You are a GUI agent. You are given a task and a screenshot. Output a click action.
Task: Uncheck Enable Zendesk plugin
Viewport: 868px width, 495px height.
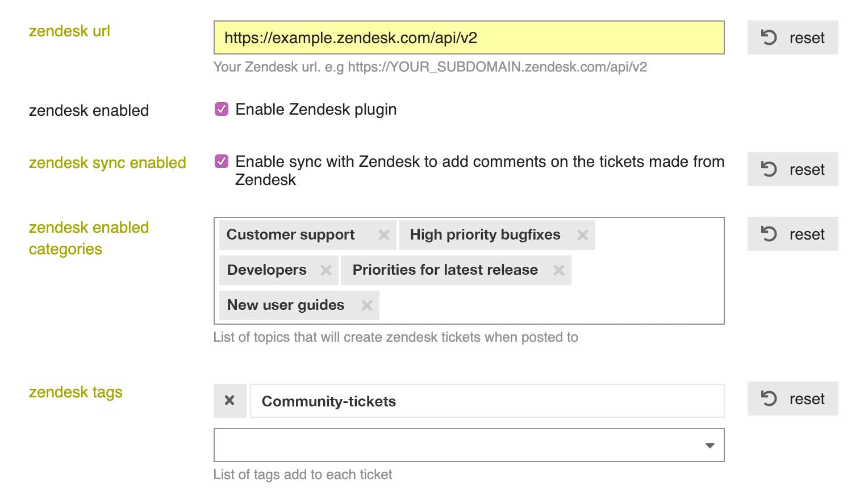tap(222, 109)
